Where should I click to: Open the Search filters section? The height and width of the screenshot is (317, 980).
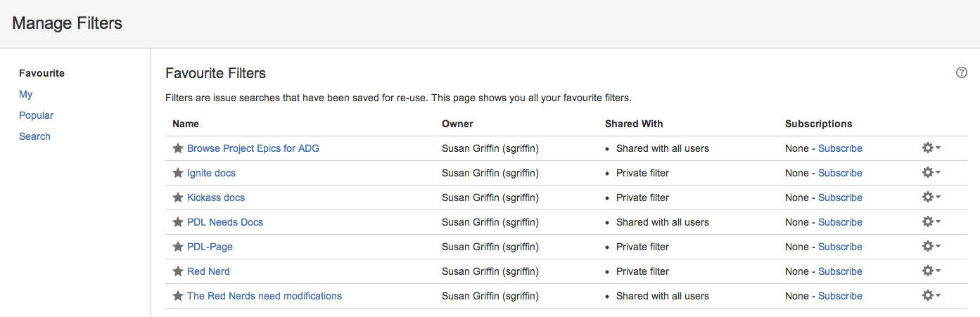pyautogui.click(x=35, y=136)
